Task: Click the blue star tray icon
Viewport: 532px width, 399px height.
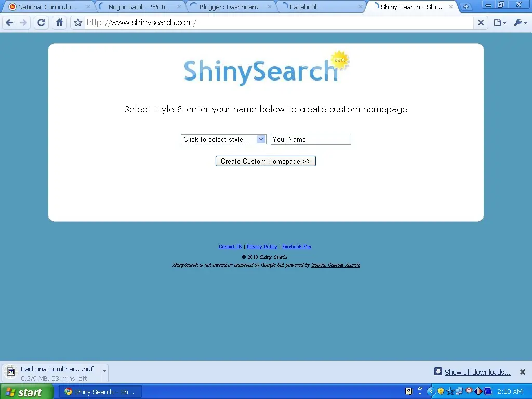Action: pyautogui.click(x=450, y=392)
